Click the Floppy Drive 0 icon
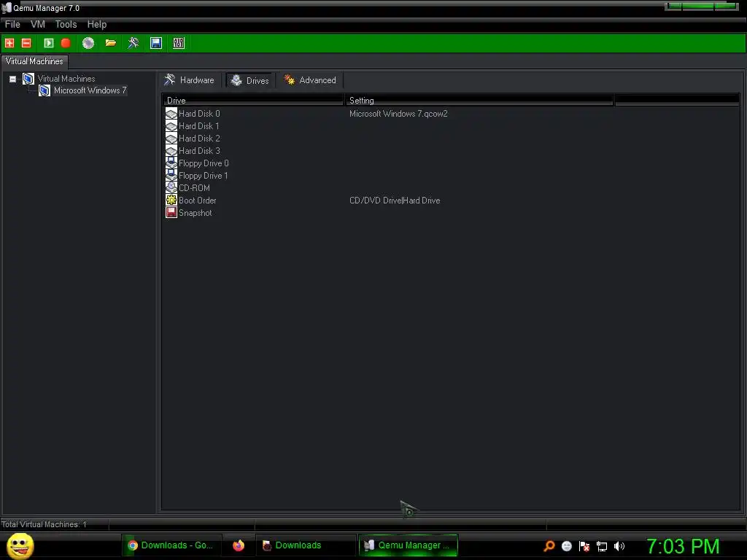The width and height of the screenshot is (747, 560). (171, 163)
